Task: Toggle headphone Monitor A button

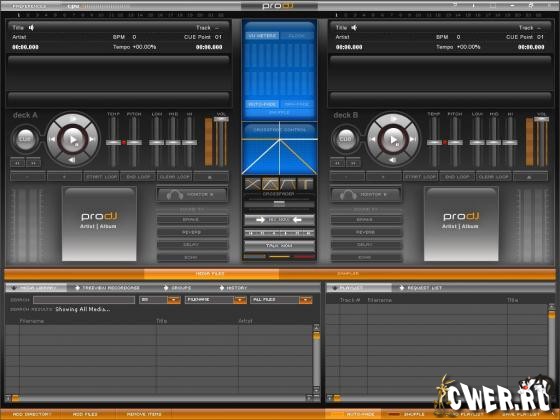Action: (x=192, y=195)
